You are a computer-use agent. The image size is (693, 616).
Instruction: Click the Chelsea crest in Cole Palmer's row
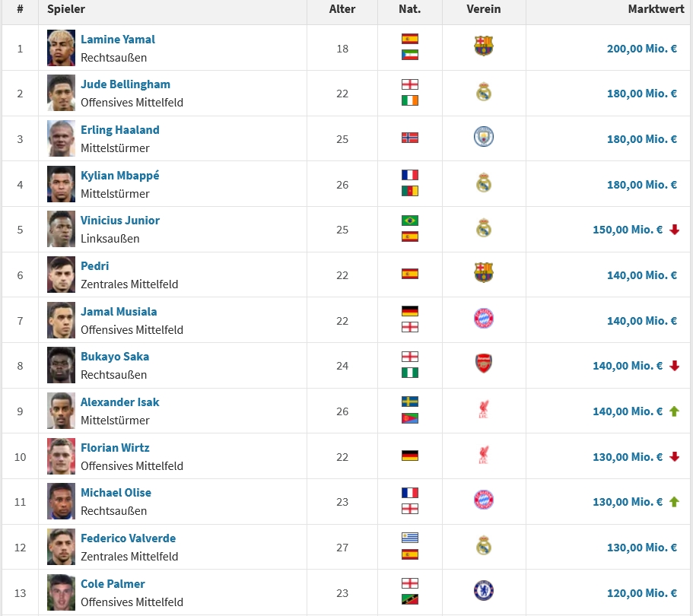click(484, 591)
